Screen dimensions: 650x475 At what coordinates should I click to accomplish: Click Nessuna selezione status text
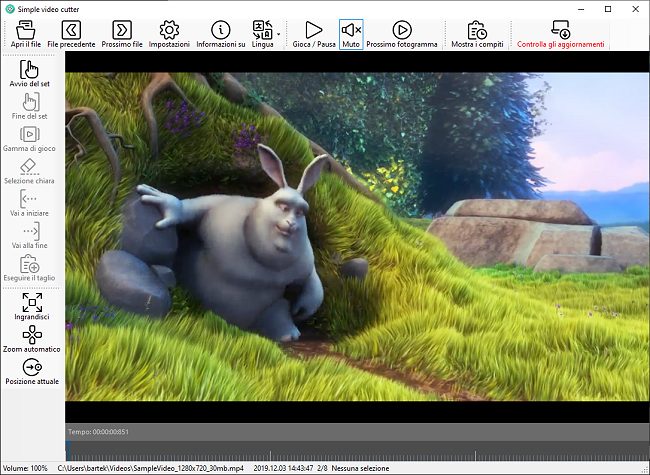(360, 468)
